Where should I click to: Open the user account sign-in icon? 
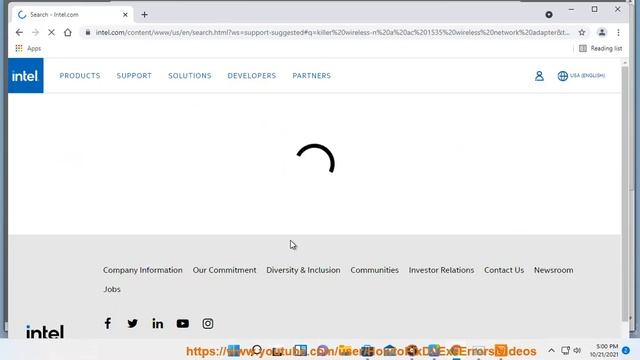[539, 76]
